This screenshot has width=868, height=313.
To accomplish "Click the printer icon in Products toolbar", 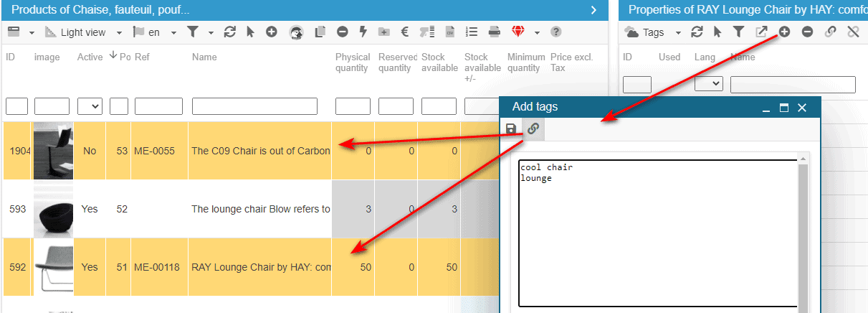I will pyautogui.click(x=495, y=32).
